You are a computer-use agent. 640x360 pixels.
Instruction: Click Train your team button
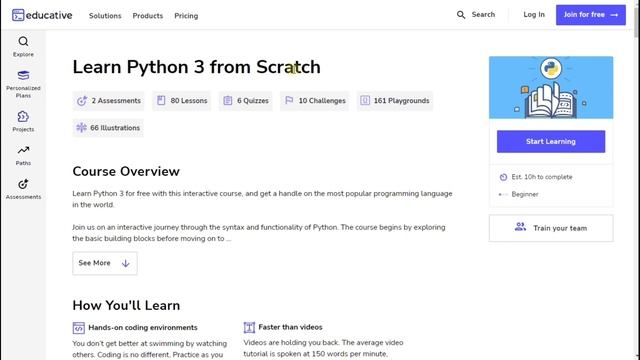coord(551,228)
